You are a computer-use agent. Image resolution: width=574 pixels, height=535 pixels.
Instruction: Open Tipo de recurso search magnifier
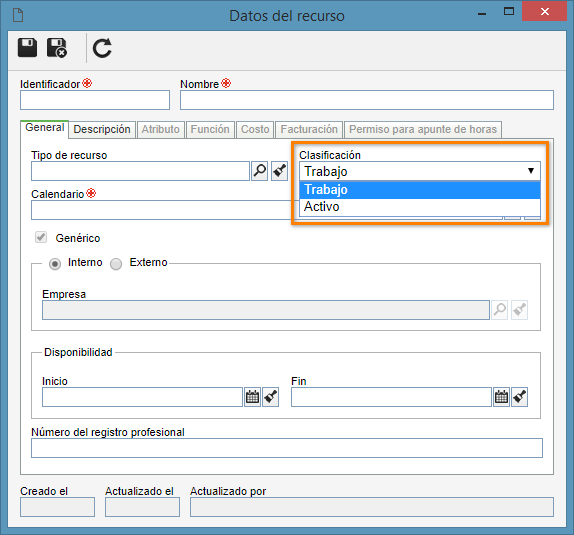tap(260, 171)
